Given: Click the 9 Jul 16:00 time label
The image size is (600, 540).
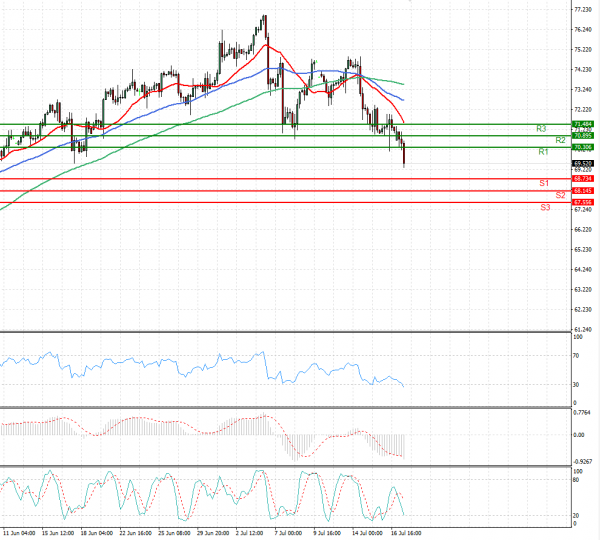Looking at the screenshot, I should point(327,533).
